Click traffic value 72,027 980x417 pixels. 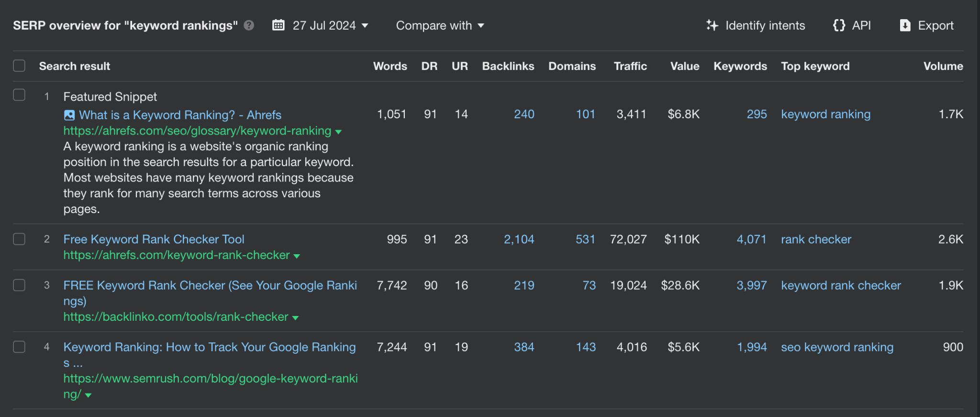(x=628, y=239)
